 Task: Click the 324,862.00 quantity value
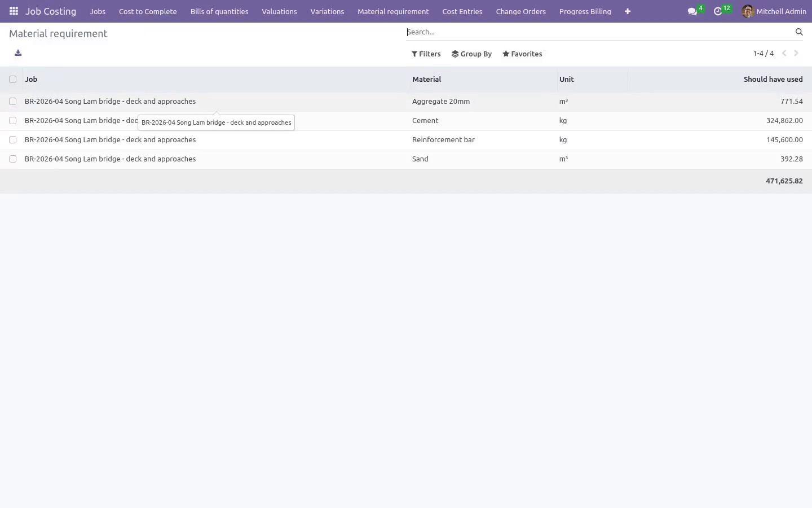(784, 121)
